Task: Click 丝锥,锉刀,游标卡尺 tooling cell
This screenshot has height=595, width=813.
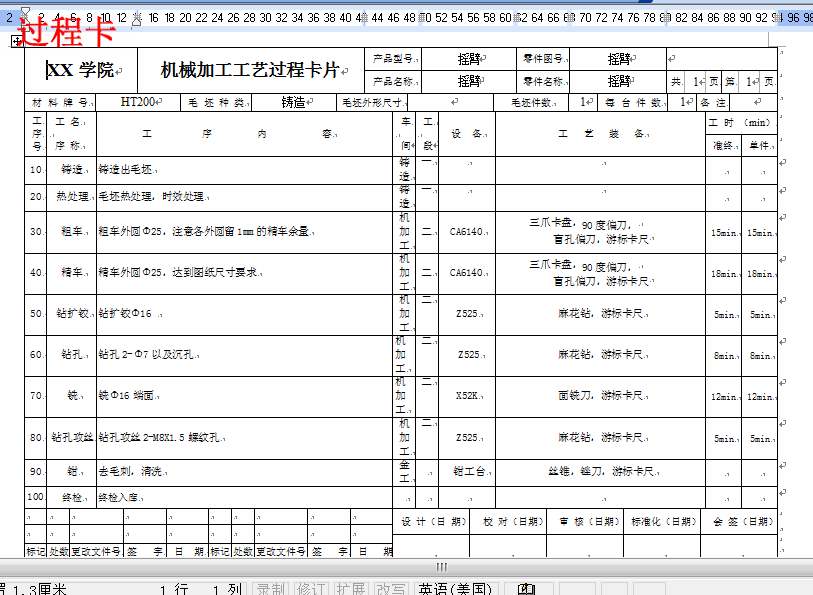Action: click(x=601, y=471)
